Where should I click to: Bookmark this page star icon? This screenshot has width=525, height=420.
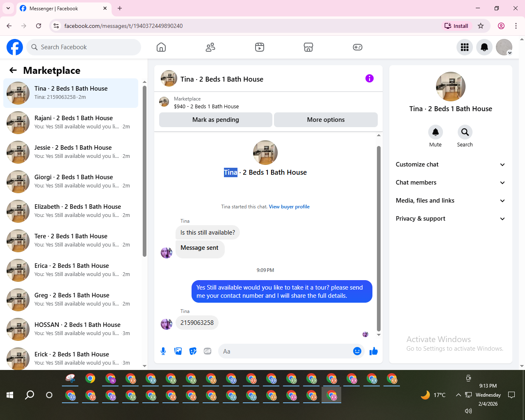481,26
